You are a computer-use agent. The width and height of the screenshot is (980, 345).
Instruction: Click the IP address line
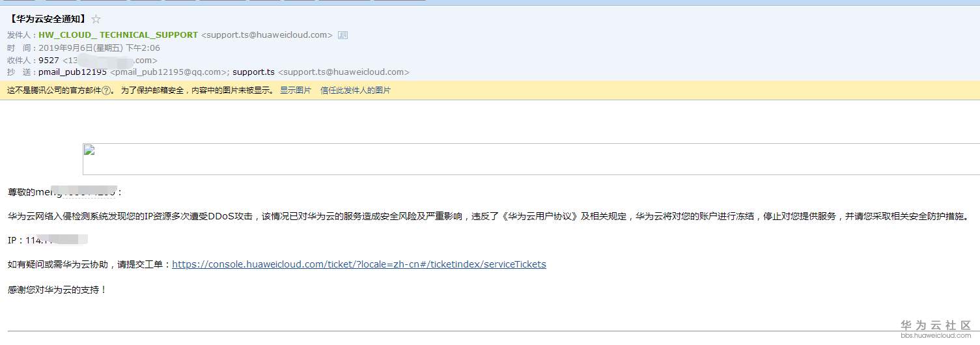coord(48,240)
